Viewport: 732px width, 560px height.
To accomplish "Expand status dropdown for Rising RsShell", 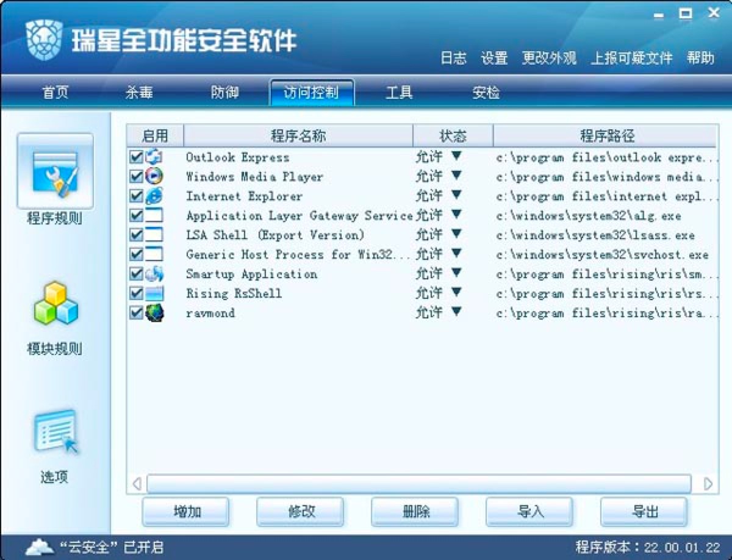I will tap(456, 293).
